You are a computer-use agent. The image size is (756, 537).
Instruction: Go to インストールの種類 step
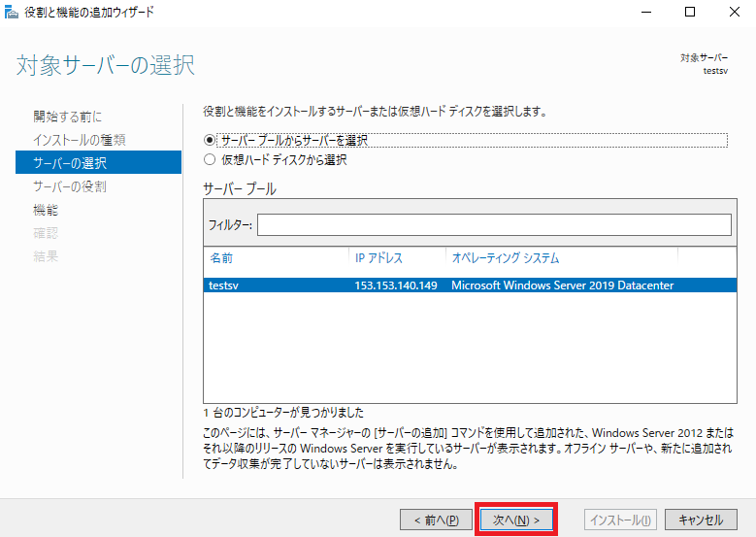point(80,140)
